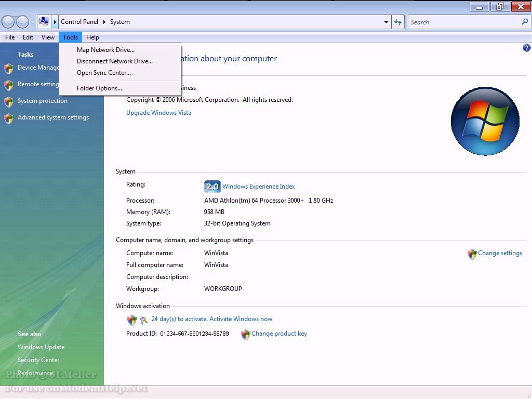This screenshot has width=532, height=399.
Task: Click the shield icon next to Change settings
Action: (472, 254)
